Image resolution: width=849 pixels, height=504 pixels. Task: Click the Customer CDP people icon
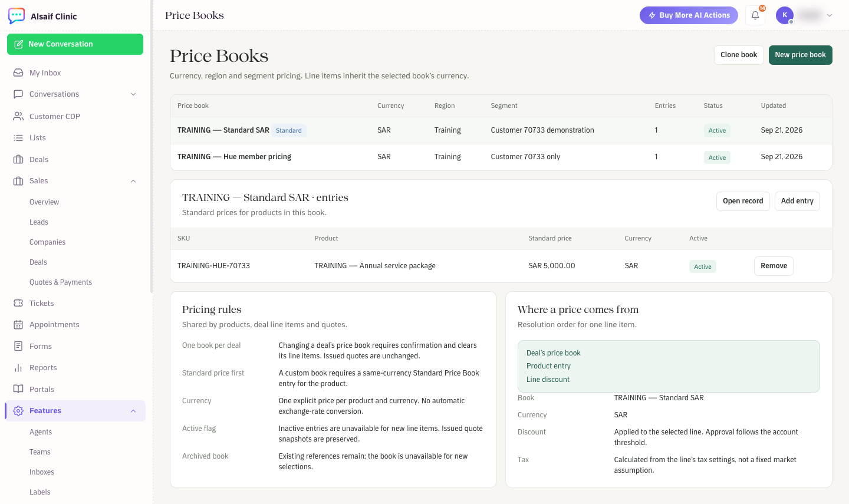[18, 116]
